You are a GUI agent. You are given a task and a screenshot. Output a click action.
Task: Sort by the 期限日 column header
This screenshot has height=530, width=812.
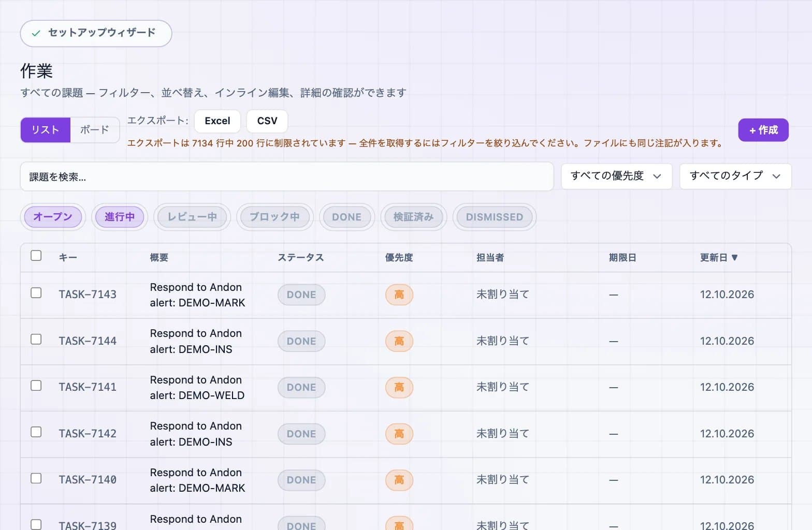click(x=622, y=258)
